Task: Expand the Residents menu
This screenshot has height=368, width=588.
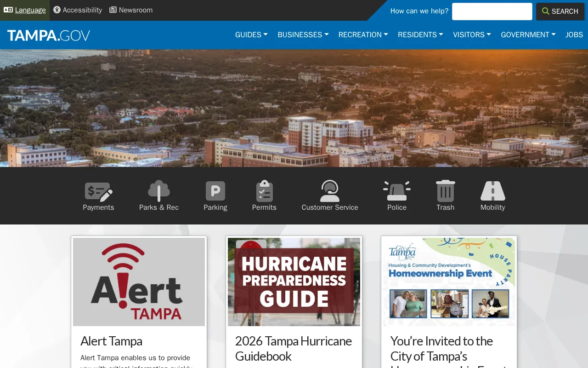Action: coord(420,34)
